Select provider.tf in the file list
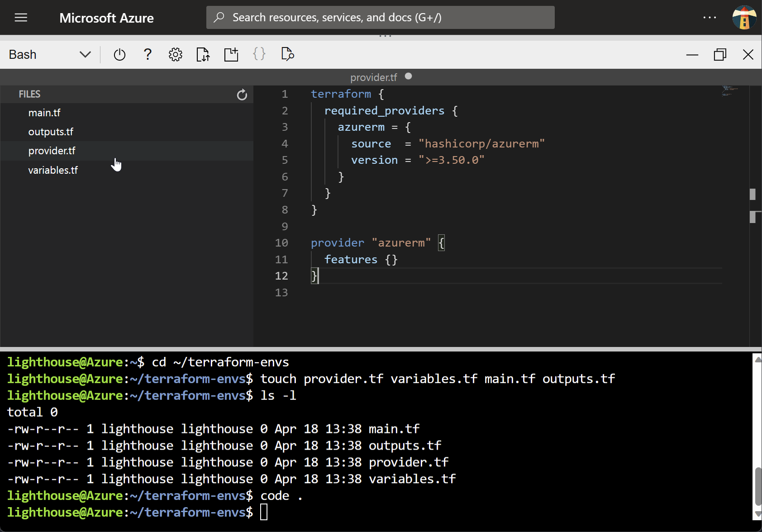This screenshot has width=762, height=532. pyautogui.click(x=127, y=151)
